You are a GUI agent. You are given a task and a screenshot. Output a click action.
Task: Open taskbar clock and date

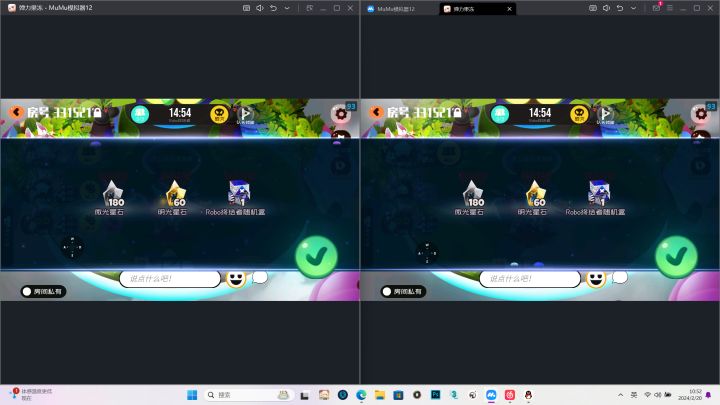tap(690, 395)
